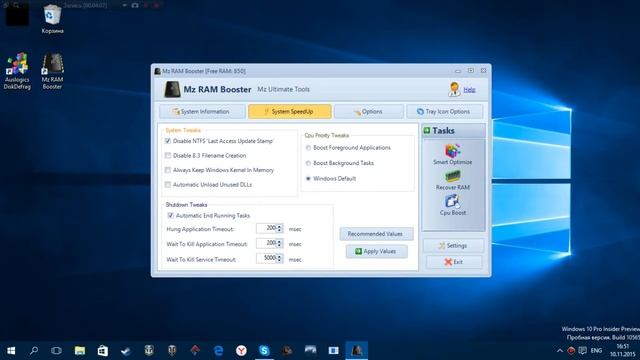Open Mz RAM Booster desktop shortcut
Viewport: 640px width, 360px height.
point(52,70)
